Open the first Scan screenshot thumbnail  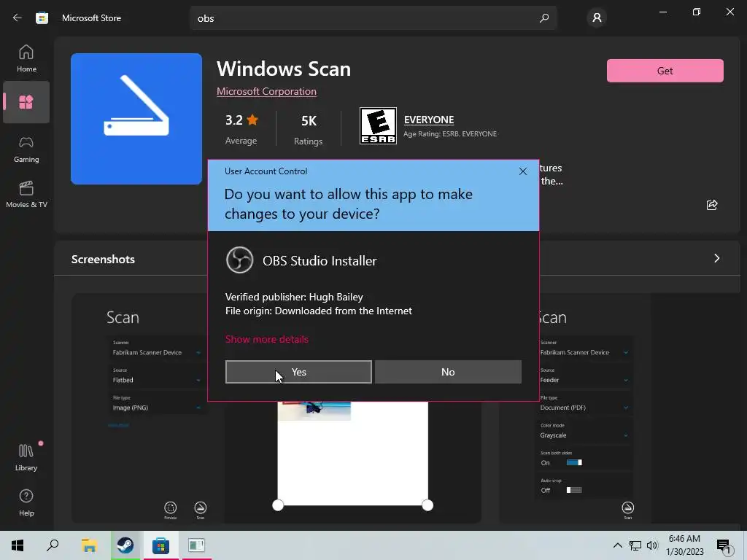(x=141, y=408)
